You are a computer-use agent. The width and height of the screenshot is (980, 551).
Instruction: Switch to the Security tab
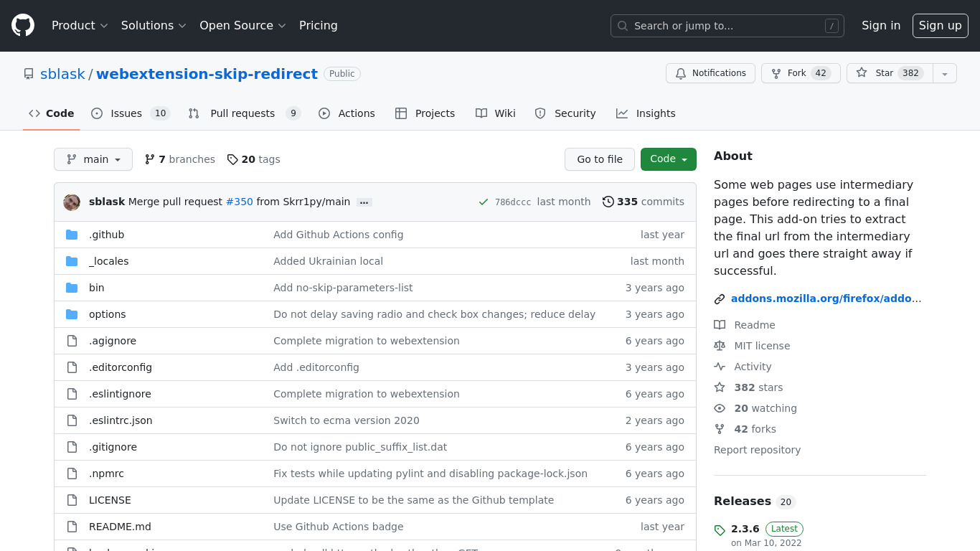click(x=565, y=113)
